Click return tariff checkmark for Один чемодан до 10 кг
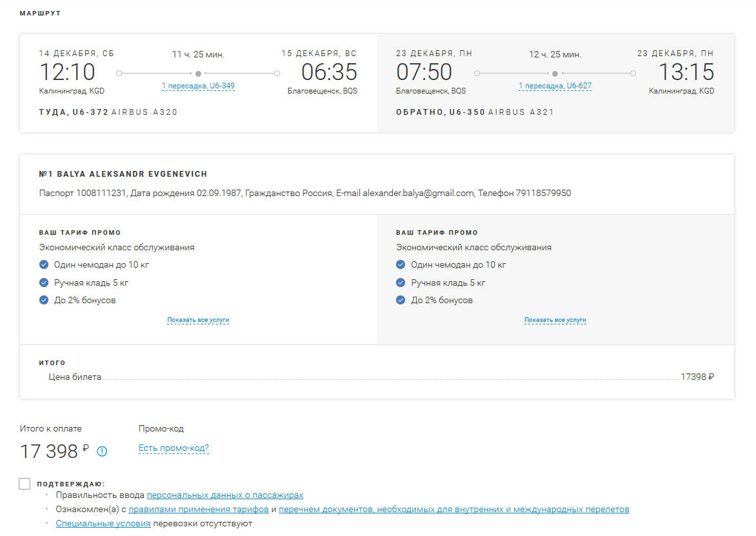 pyautogui.click(x=401, y=264)
